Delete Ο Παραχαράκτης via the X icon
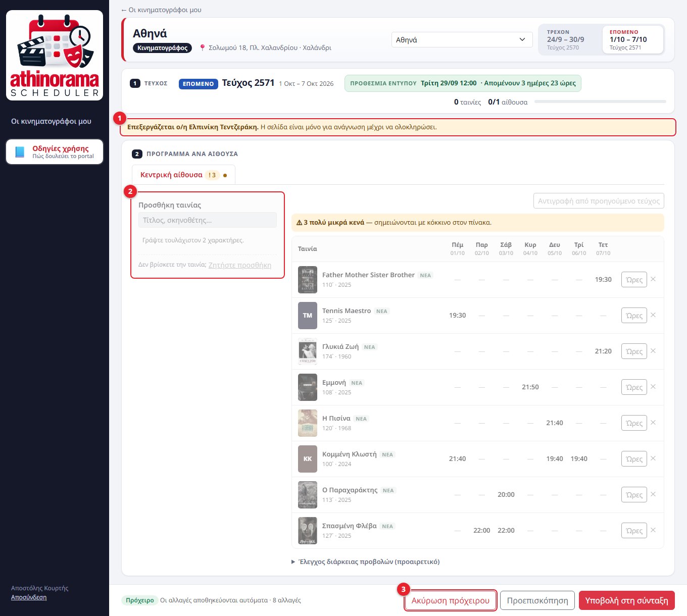 [x=653, y=494]
